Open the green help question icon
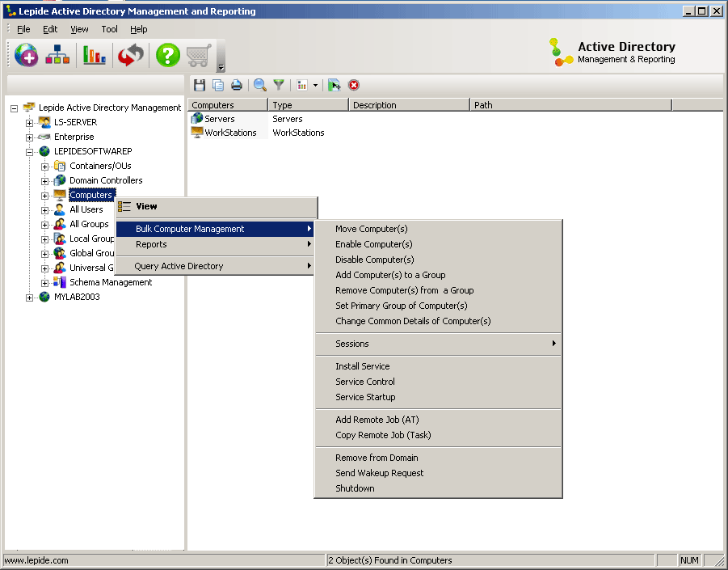Image resolution: width=728 pixels, height=570 pixels. point(167,55)
